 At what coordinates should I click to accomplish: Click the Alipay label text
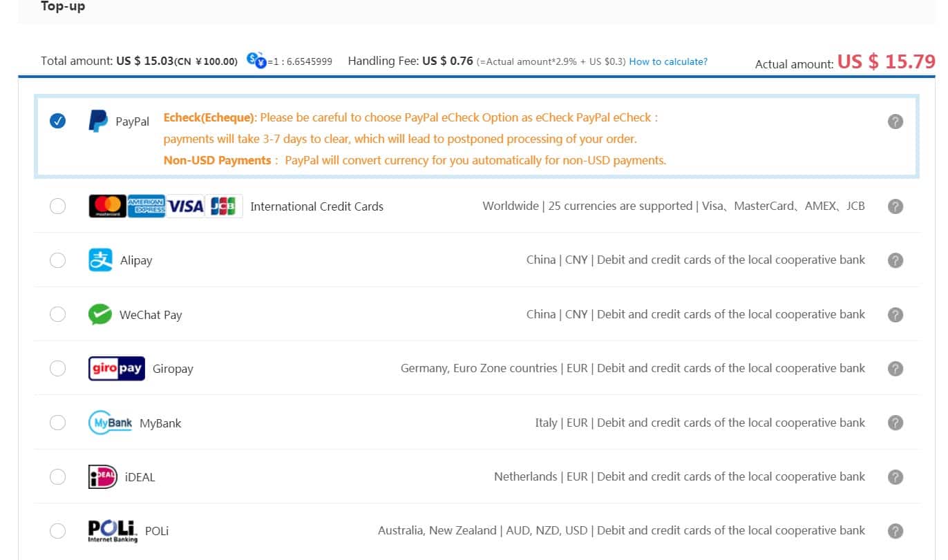coord(136,260)
